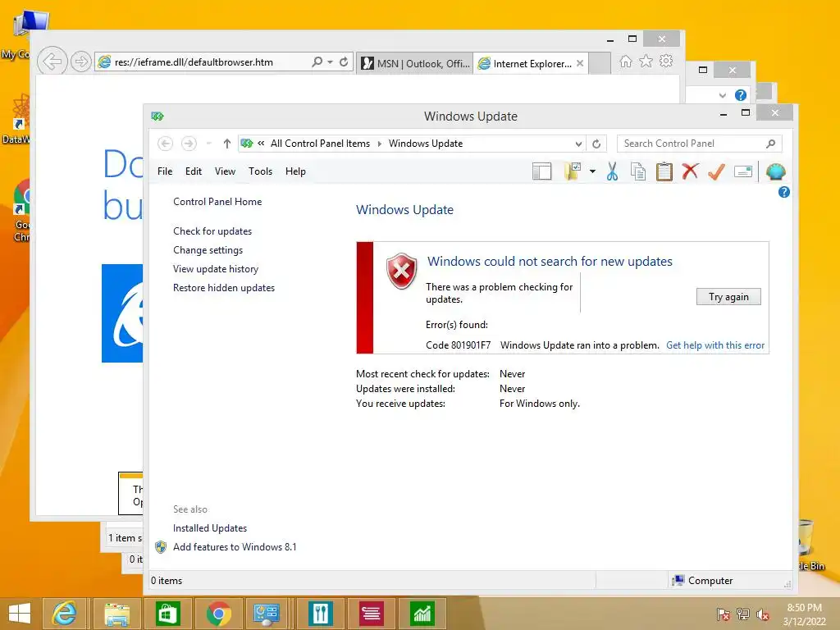
Task: Refresh the Windows Update page
Action: click(596, 144)
